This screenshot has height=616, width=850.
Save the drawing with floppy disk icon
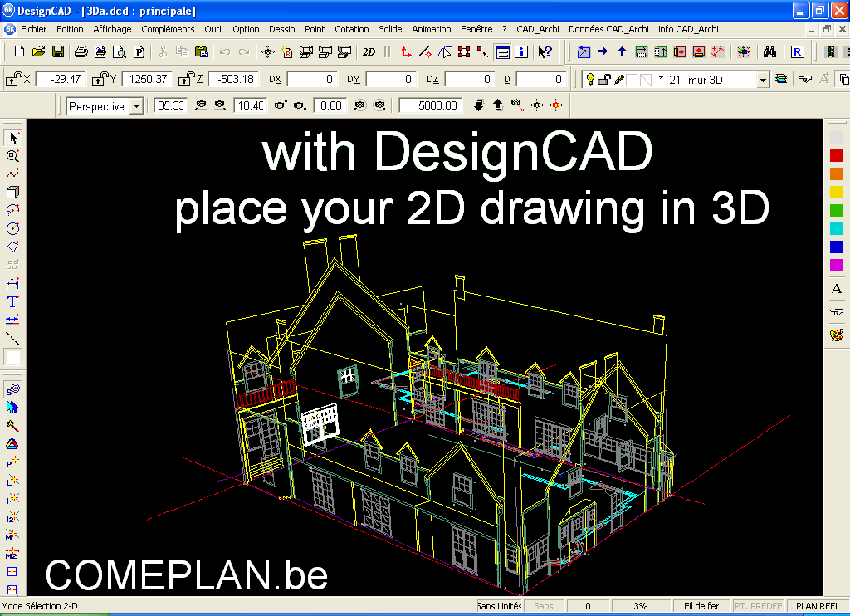click(58, 51)
